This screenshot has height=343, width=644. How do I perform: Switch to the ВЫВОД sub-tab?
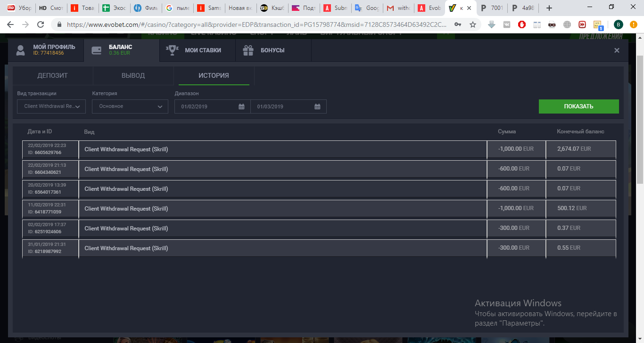point(133,75)
